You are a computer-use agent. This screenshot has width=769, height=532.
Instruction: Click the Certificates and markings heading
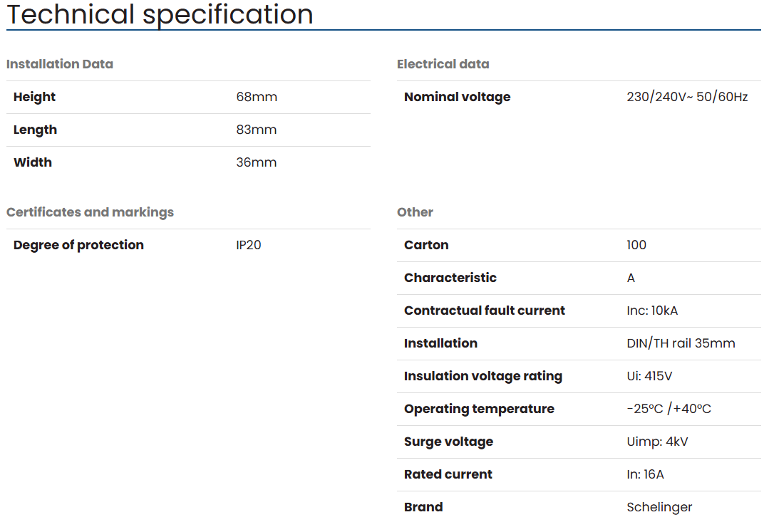point(91,212)
